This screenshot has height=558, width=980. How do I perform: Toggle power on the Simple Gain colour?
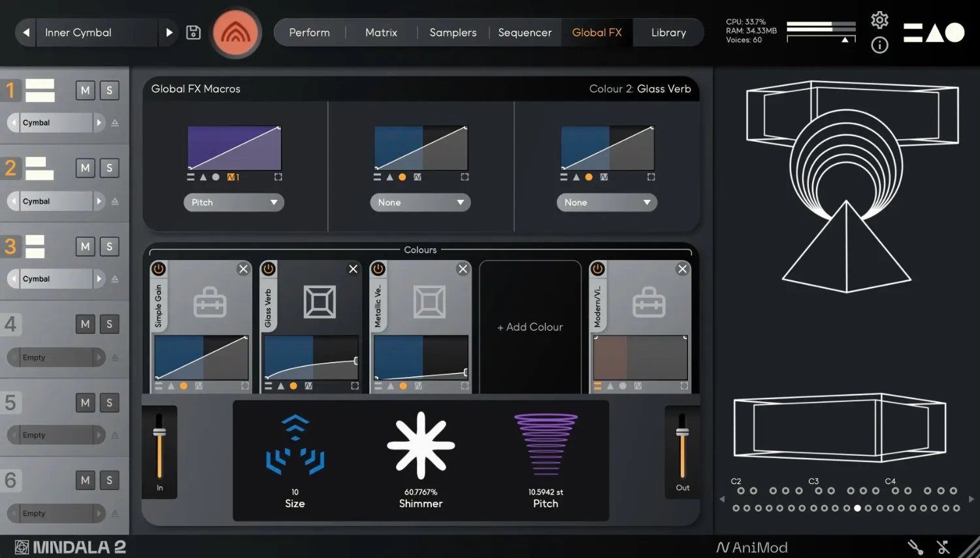(x=157, y=268)
